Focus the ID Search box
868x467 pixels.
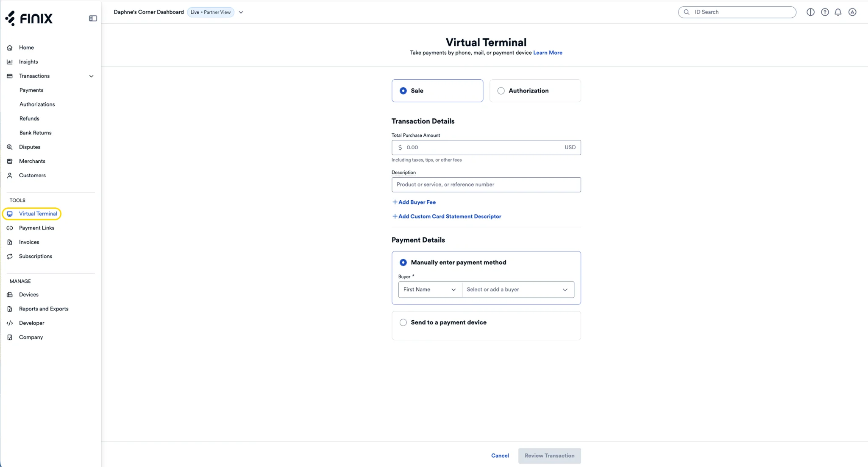tap(737, 12)
